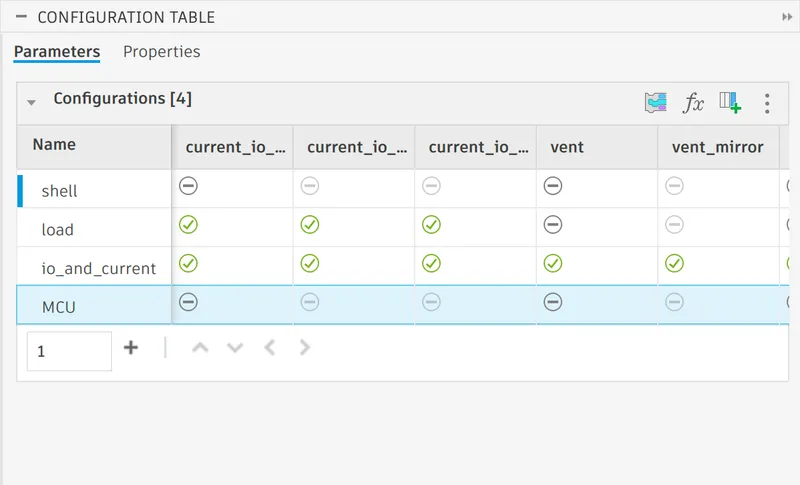Toggle first current_io column for MCU row

(188, 302)
